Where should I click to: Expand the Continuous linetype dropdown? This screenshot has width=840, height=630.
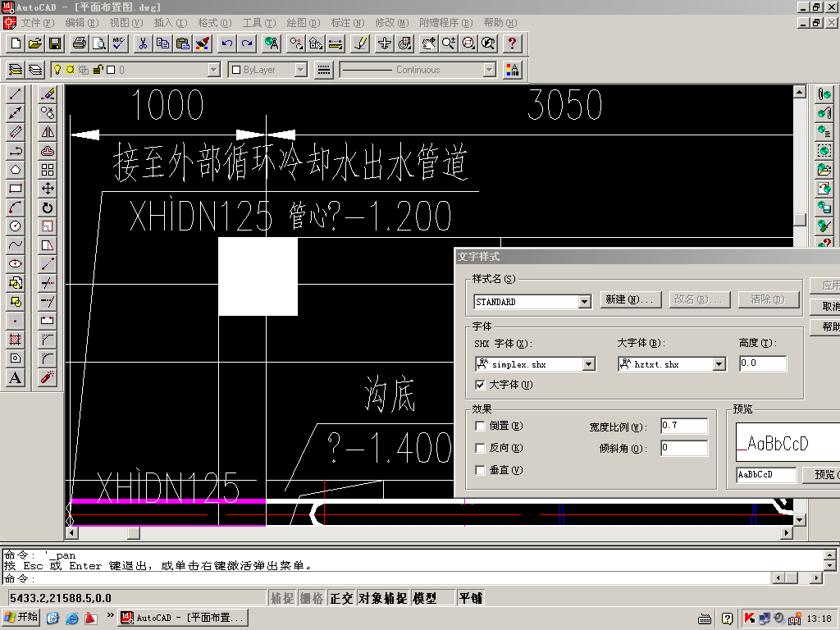point(489,70)
